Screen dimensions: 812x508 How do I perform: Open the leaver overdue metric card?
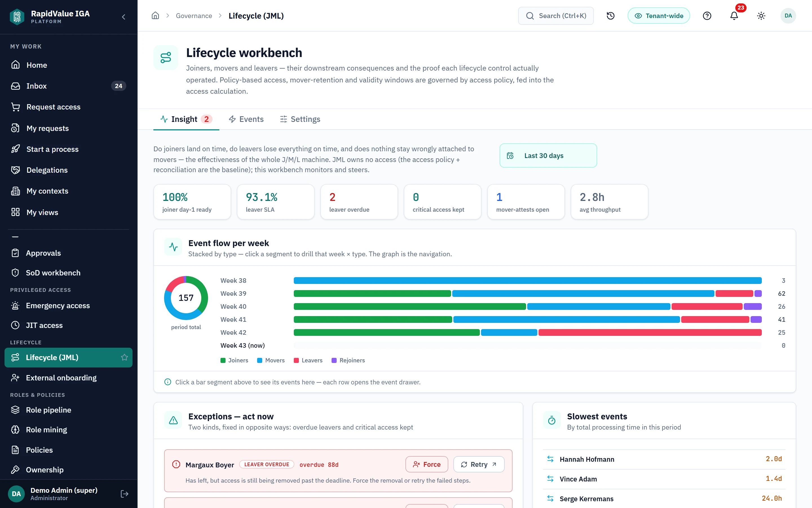359,202
